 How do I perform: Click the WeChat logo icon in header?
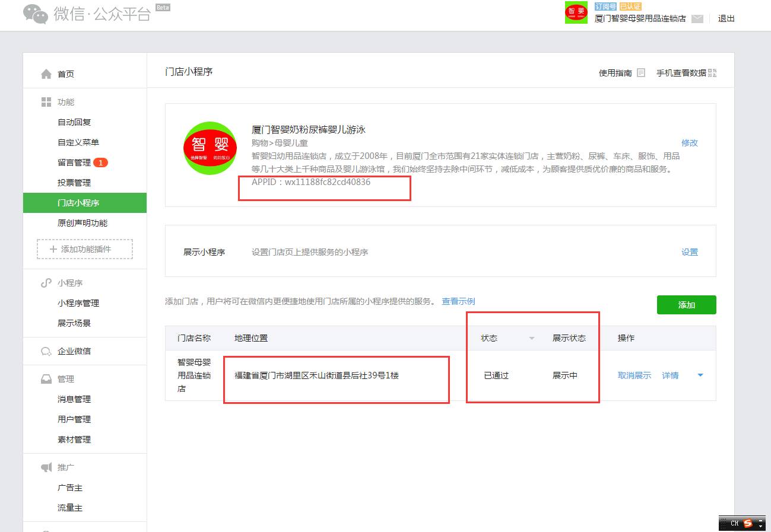pyautogui.click(x=36, y=14)
